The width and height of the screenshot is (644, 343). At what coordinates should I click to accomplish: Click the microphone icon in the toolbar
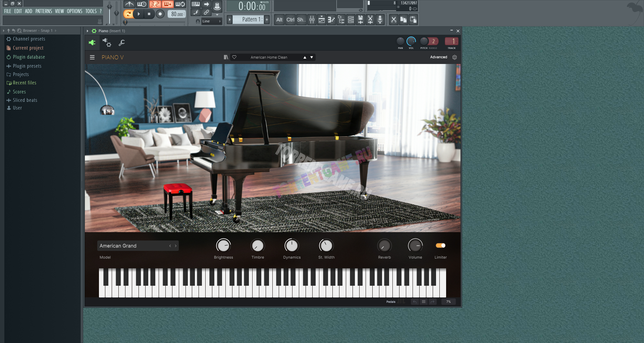pos(380,20)
